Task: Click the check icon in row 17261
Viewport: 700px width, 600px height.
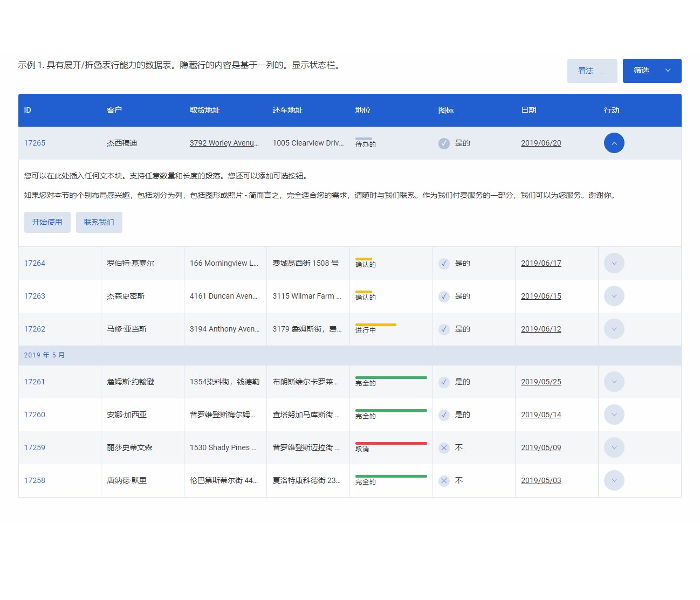Action: click(x=444, y=382)
